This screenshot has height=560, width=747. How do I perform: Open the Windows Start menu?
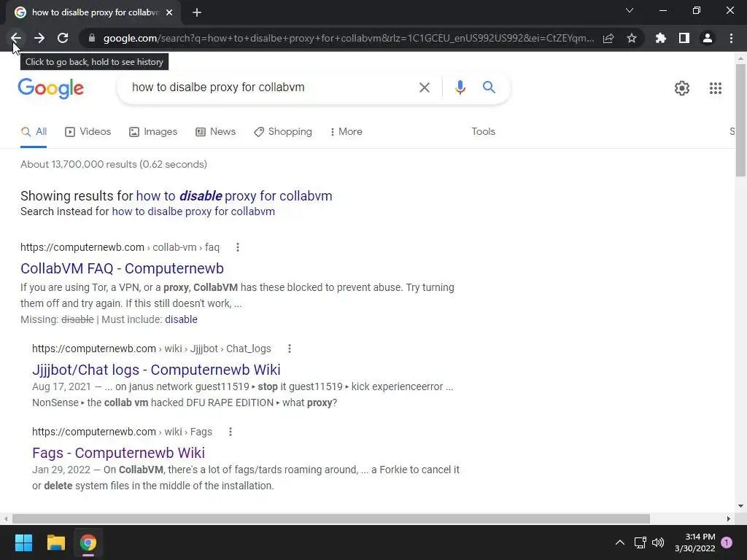23,542
